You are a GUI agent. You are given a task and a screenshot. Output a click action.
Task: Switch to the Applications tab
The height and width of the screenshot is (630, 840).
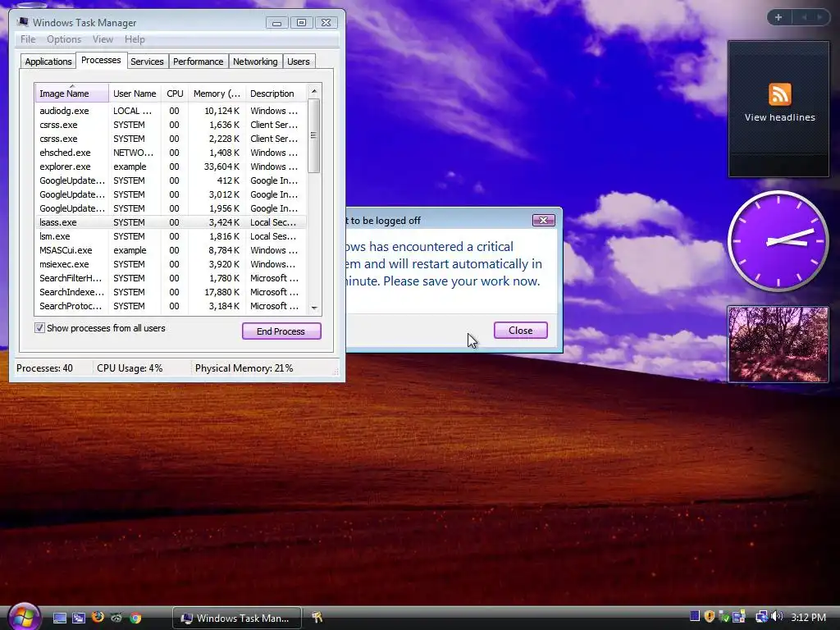[48, 62]
